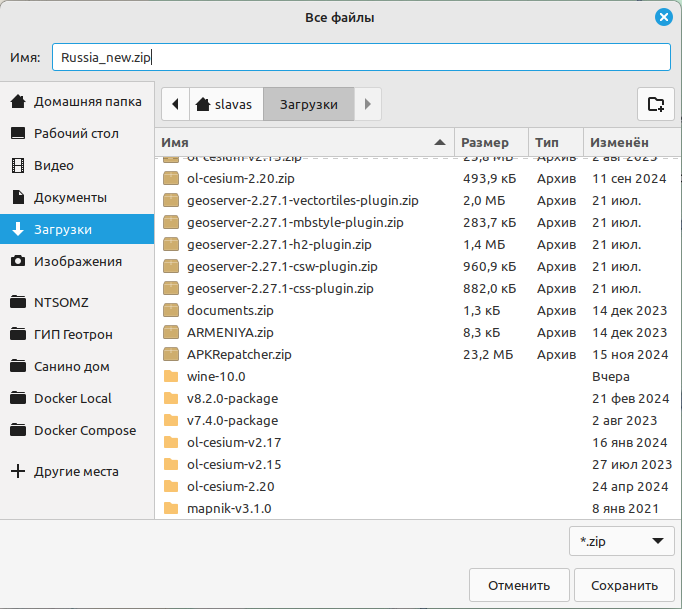Select the wine-10.0 folder
The image size is (682, 609).
click(x=216, y=376)
